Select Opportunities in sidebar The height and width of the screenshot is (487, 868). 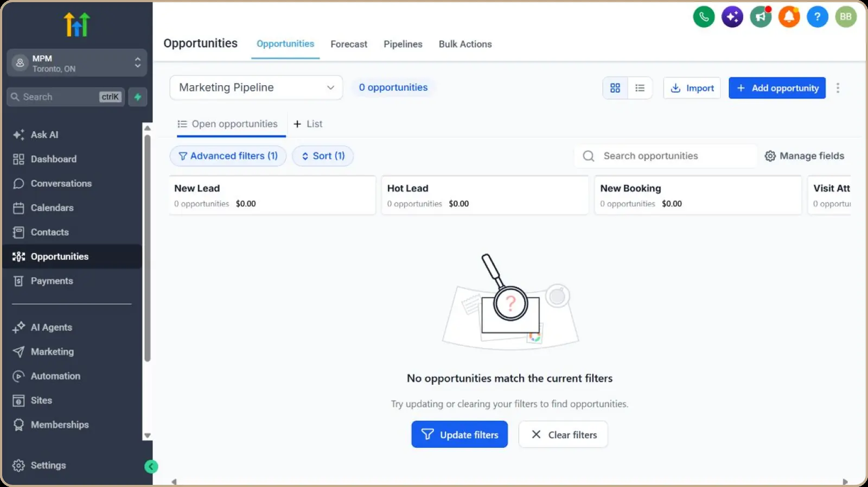pos(72,256)
